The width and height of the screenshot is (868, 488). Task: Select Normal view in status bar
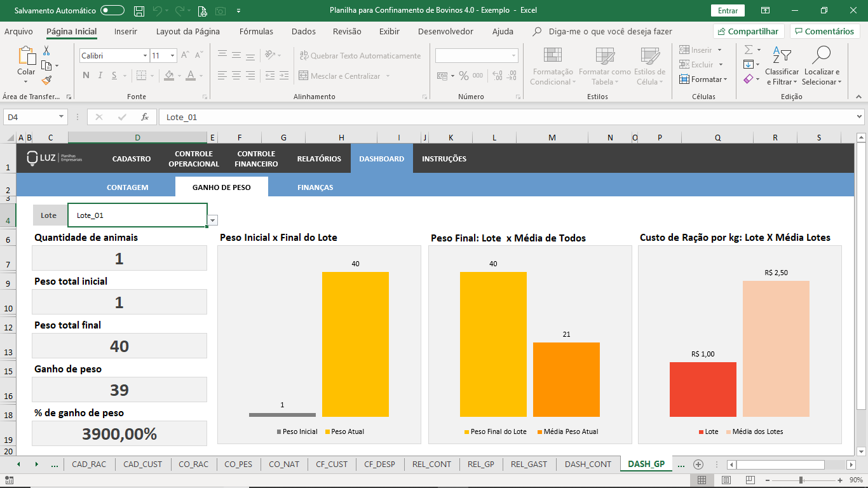pyautogui.click(x=702, y=480)
